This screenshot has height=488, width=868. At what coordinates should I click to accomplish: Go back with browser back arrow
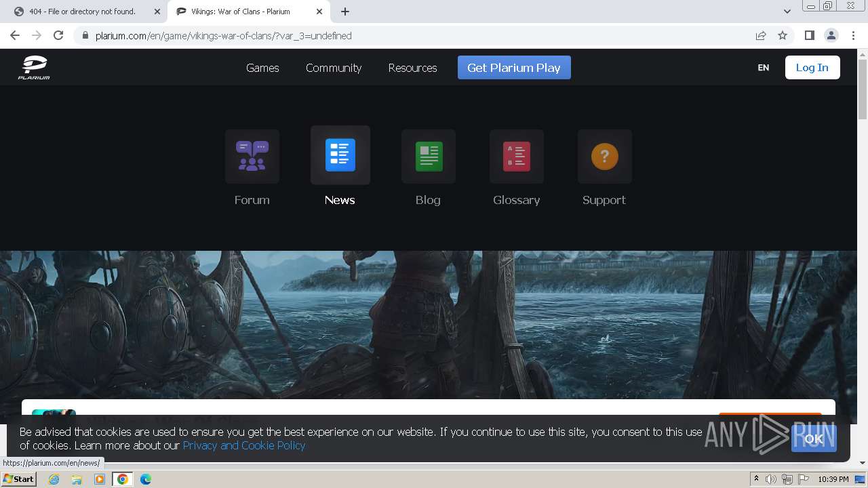(15, 35)
